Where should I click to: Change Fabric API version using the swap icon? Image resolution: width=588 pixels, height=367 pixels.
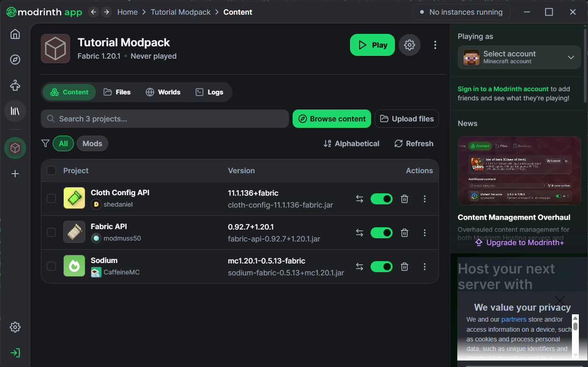click(x=359, y=233)
